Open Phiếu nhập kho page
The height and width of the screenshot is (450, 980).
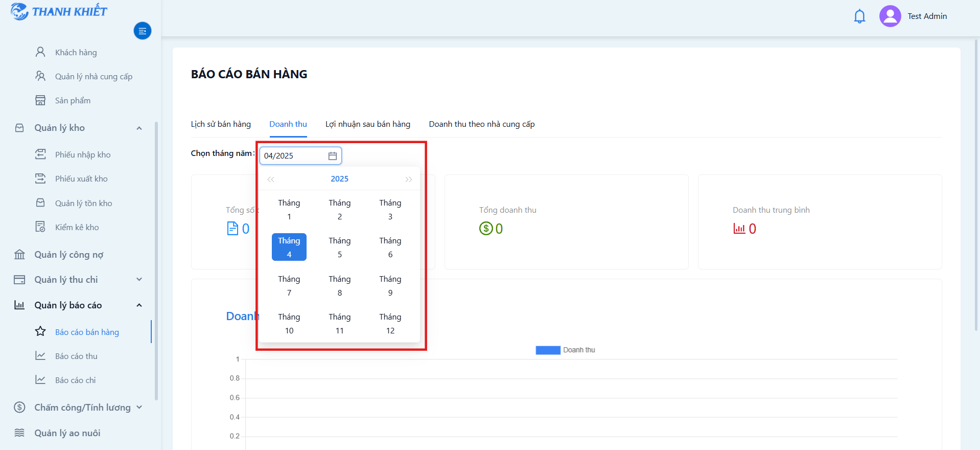[83, 154]
